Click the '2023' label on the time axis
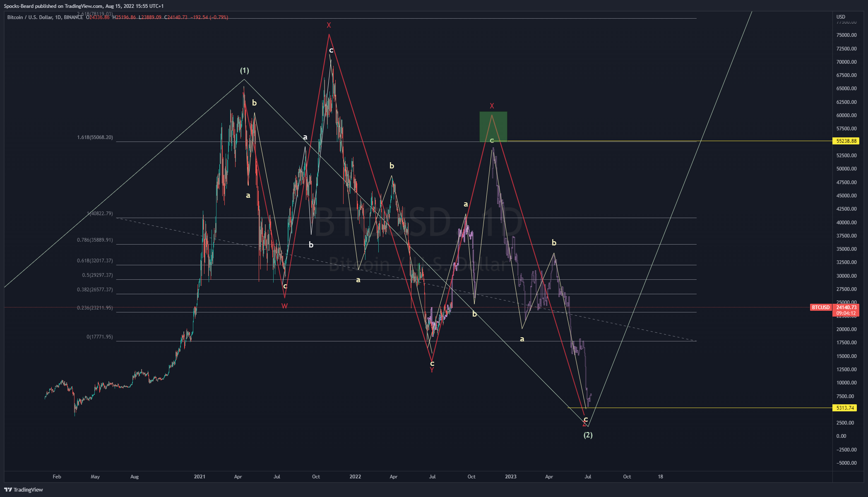This screenshot has height=497, width=868. pos(511,477)
